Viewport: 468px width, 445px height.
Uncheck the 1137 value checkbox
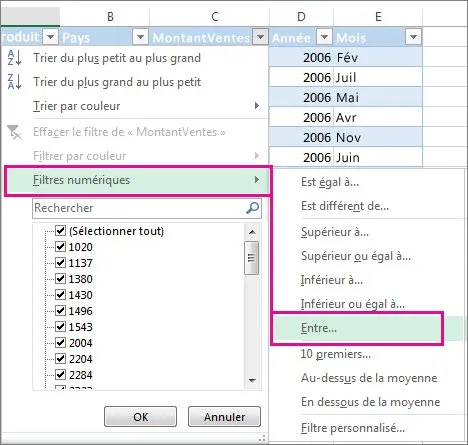tap(60, 263)
